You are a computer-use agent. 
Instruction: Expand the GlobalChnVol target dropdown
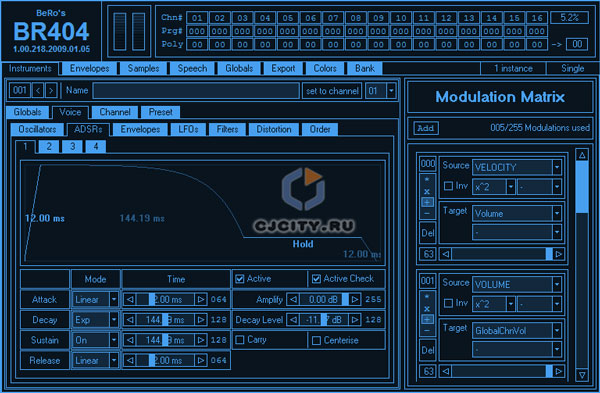tap(557, 331)
